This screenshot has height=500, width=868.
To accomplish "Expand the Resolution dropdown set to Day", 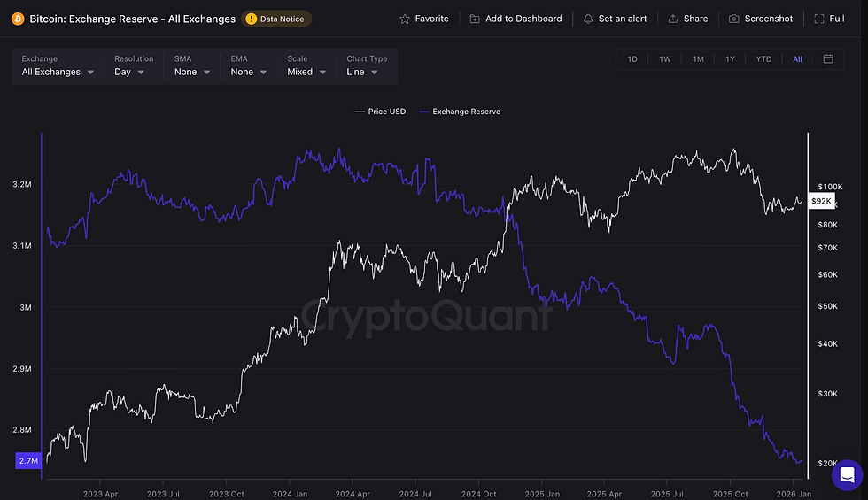I will [x=129, y=72].
